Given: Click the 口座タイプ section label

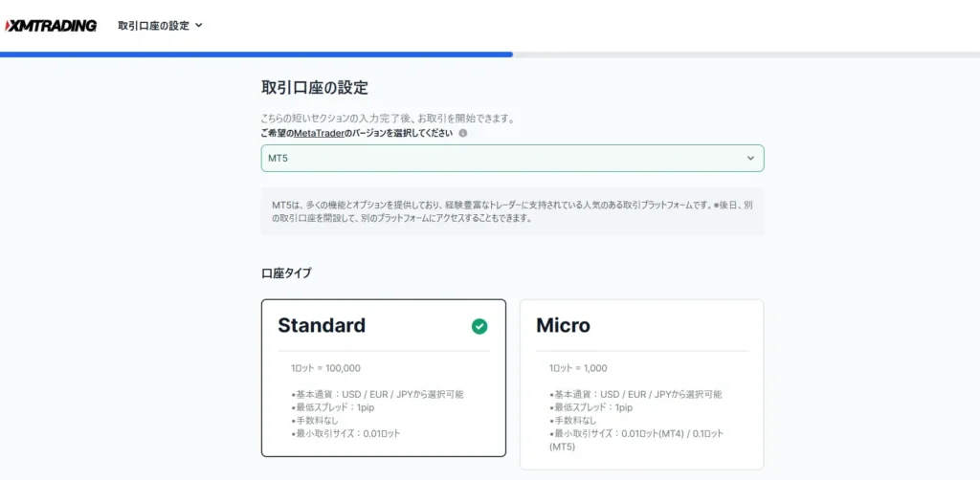Looking at the screenshot, I should click(x=286, y=273).
